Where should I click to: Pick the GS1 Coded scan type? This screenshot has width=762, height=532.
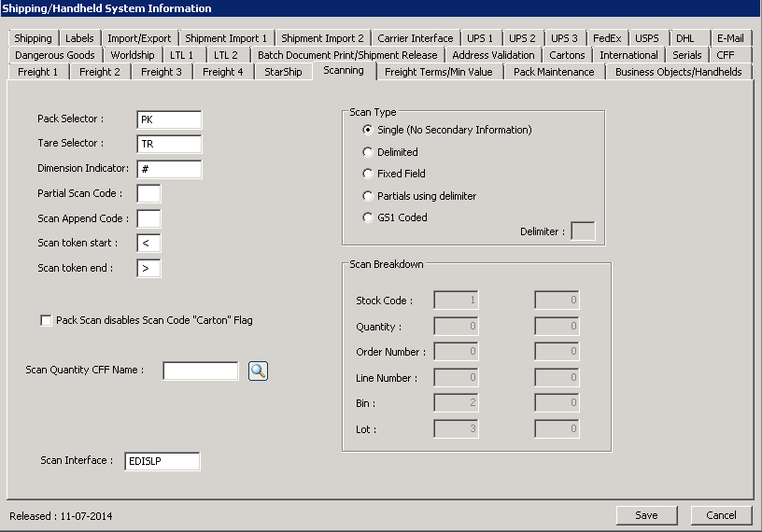pos(368,217)
